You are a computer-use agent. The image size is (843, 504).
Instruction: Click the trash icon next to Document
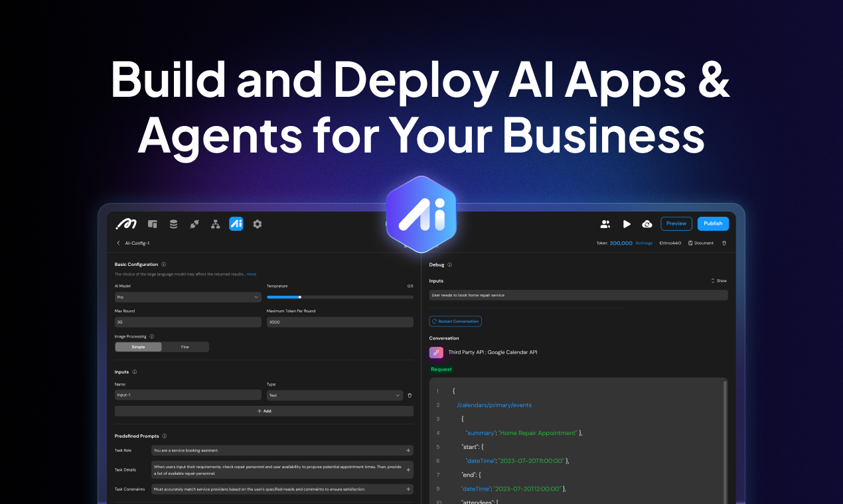(x=724, y=243)
